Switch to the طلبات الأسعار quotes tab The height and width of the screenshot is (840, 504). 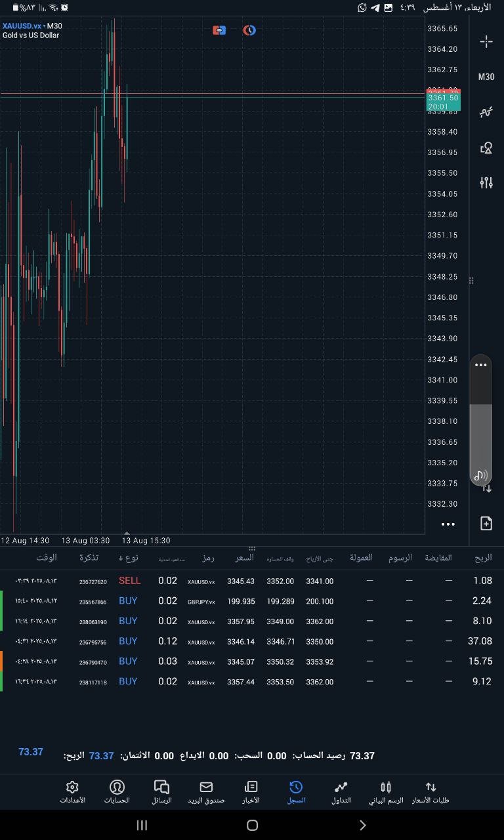[x=430, y=791]
